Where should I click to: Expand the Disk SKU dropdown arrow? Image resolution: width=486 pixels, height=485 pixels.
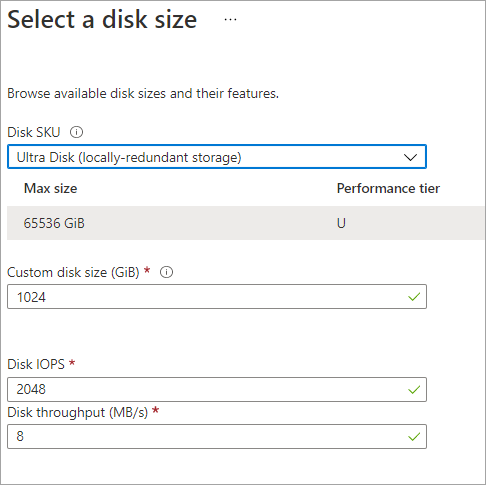[x=410, y=157]
